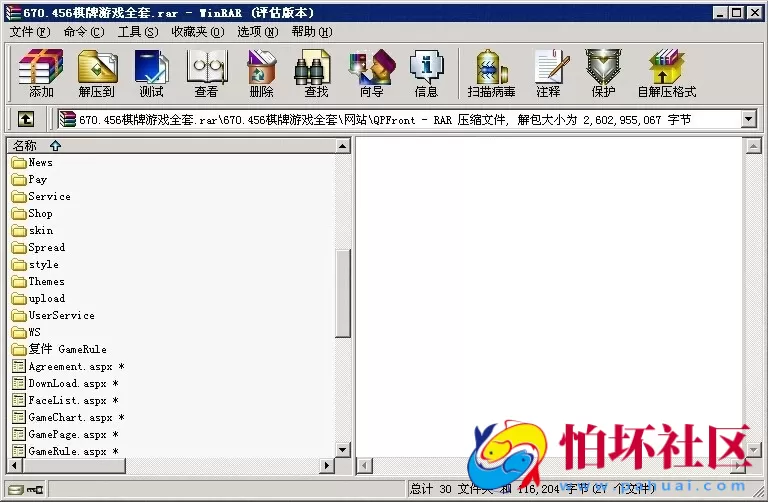Screen dimensions: 768x502
Task: Expand the archive path dropdown
Action: (x=749, y=120)
